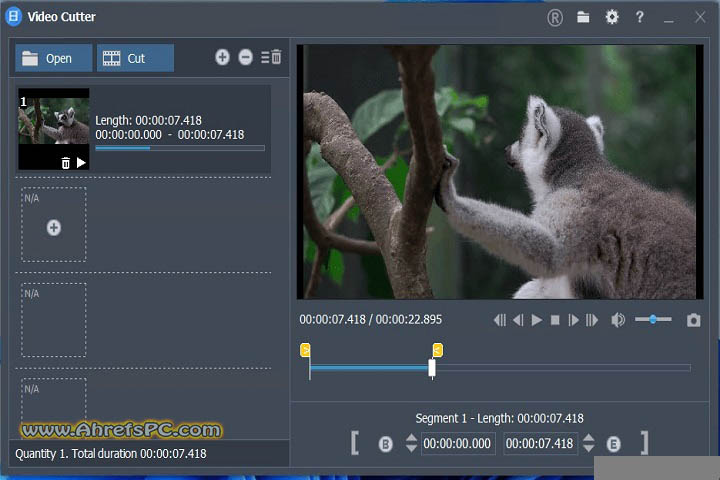Stop video playback

[555, 320]
